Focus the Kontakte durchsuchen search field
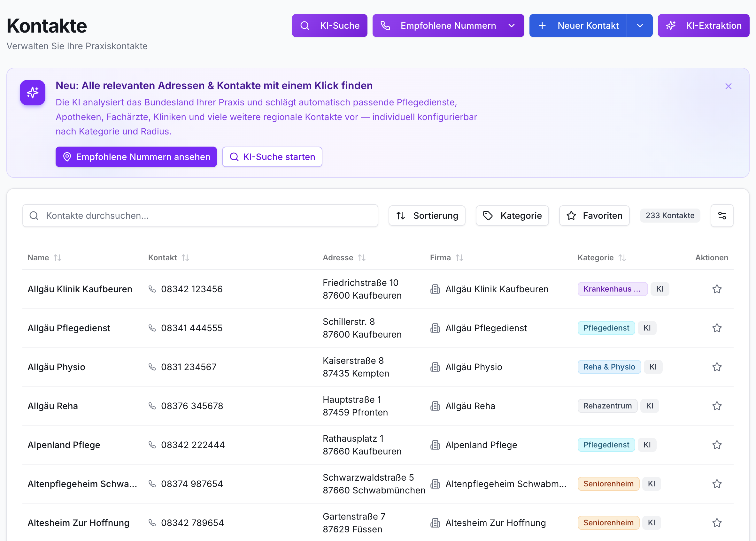 click(200, 216)
